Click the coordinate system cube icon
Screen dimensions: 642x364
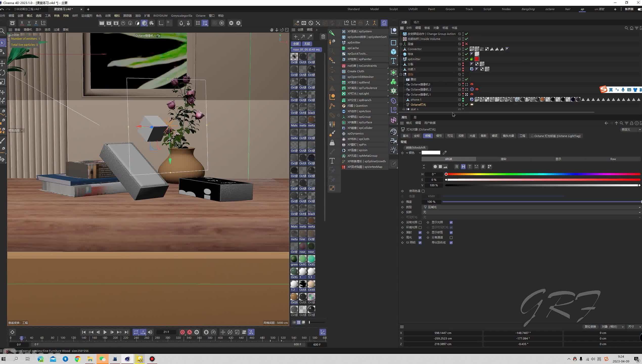coord(43,23)
